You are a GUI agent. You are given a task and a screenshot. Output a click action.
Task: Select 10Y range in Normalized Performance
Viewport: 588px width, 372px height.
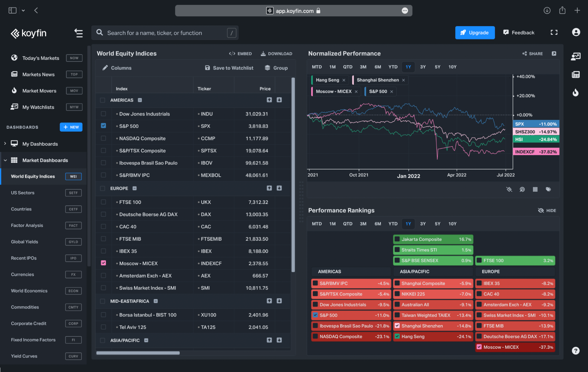tap(452, 67)
